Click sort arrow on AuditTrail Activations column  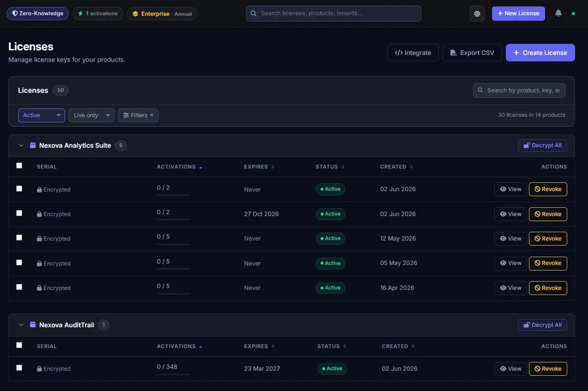tap(201, 347)
